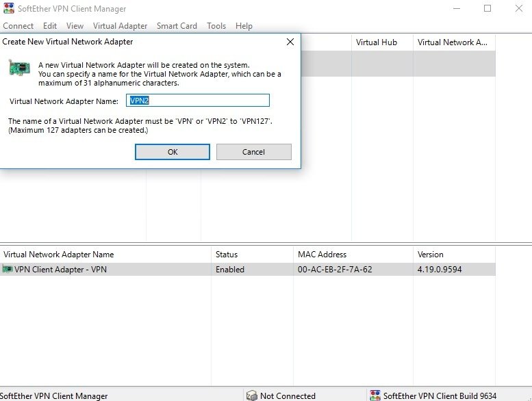Click the network card icon in dialog

coord(19,68)
